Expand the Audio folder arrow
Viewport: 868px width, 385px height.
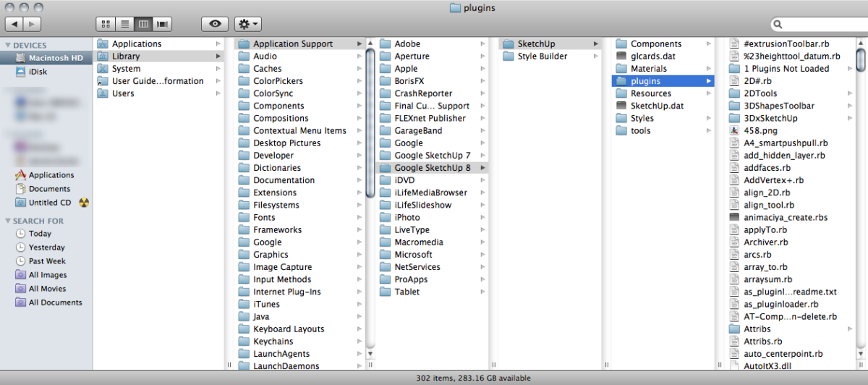(x=359, y=56)
